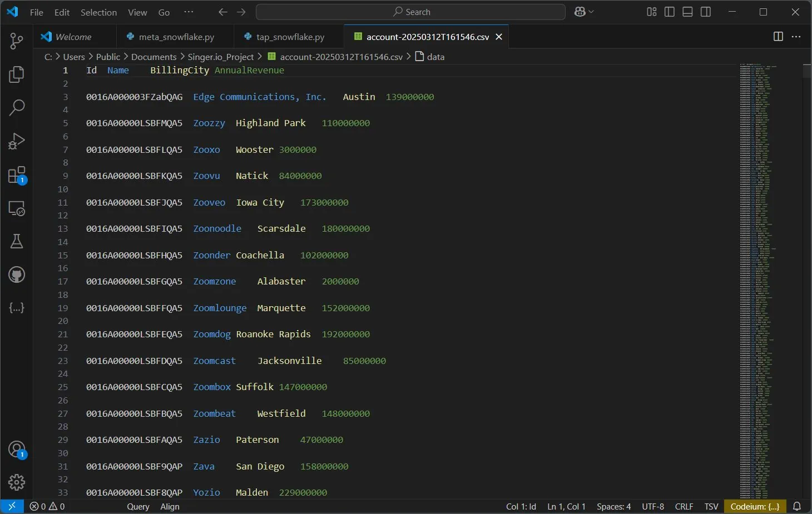Toggle the Primary Side Bar layout

[x=670, y=12]
